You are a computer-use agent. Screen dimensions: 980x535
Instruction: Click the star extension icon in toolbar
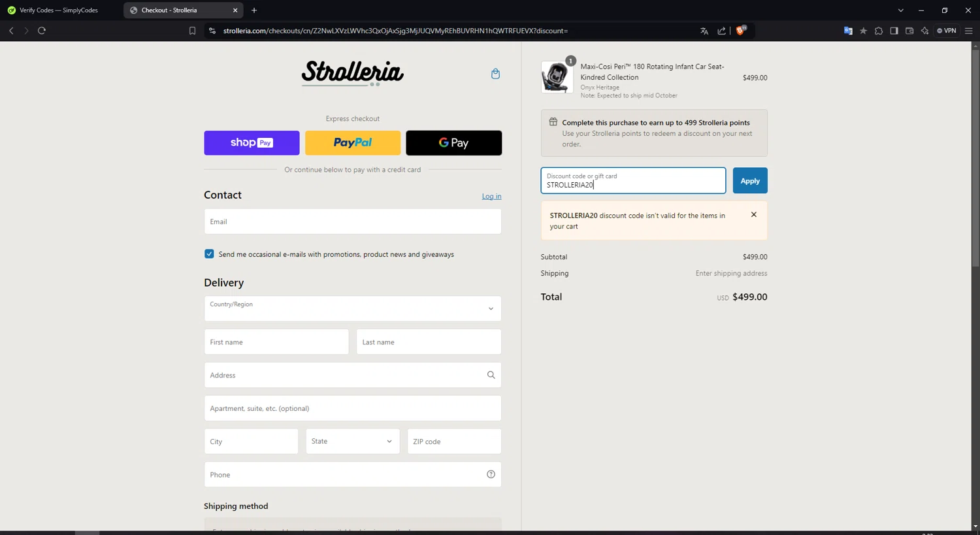(863, 31)
